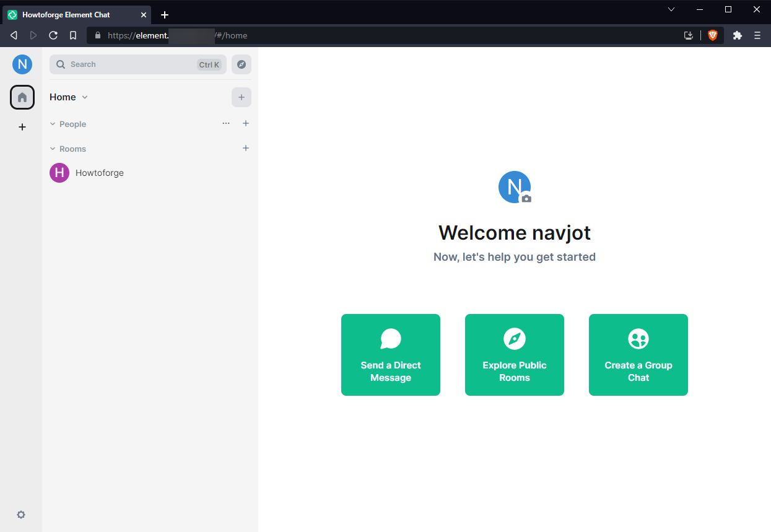This screenshot has width=771, height=532.
Task: Collapse the People section
Action: pyautogui.click(x=53, y=124)
